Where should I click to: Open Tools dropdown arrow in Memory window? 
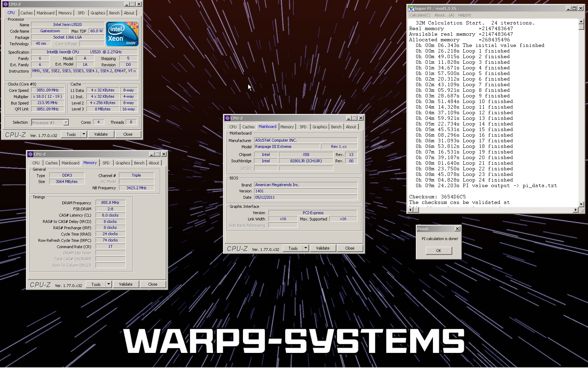(108, 284)
